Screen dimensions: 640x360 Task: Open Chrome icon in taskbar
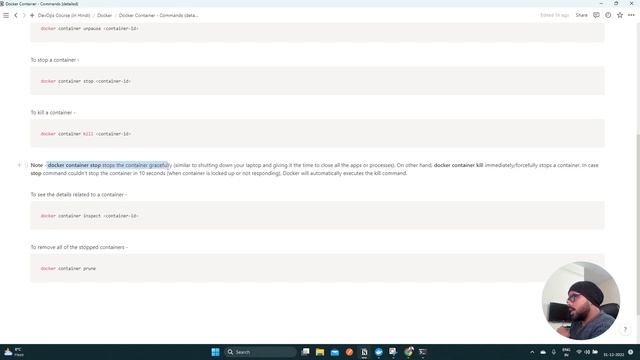[409, 352]
